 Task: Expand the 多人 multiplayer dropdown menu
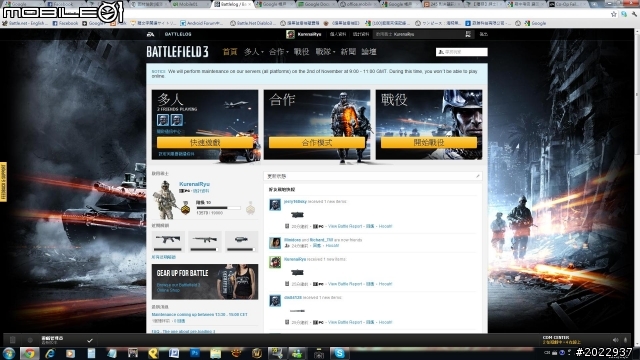point(253,52)
